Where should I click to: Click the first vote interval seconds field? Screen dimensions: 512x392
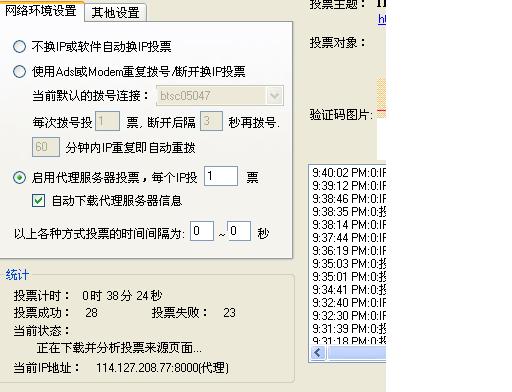pos(202,231)
